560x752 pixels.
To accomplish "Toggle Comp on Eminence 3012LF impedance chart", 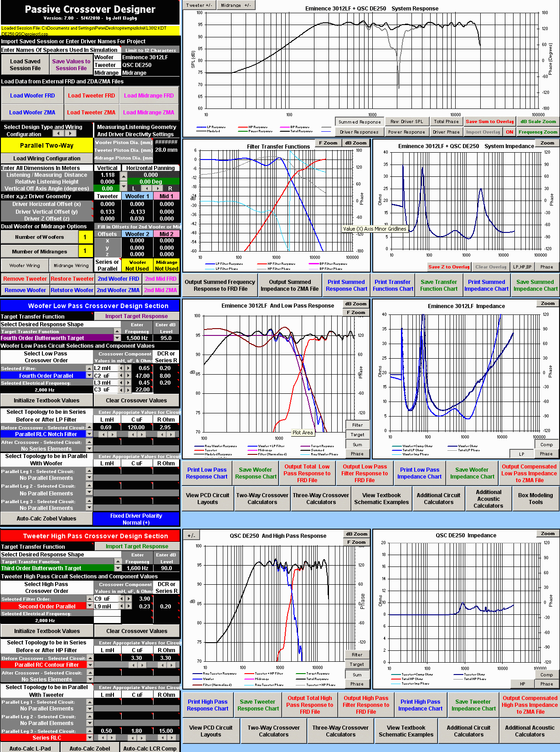I will (x=547, y=444).
